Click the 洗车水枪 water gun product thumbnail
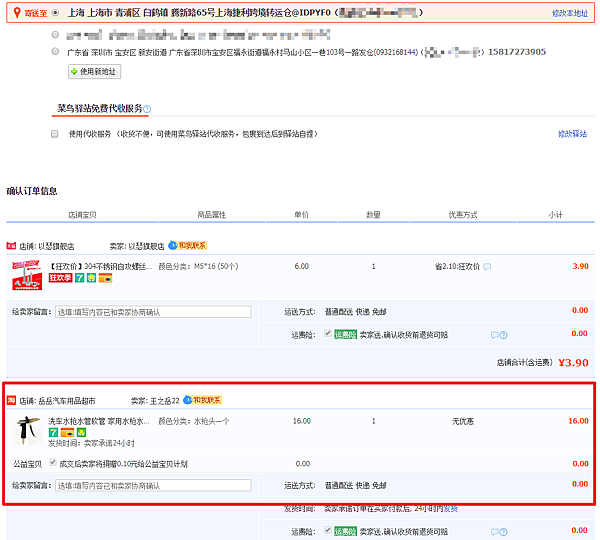The width and height of the screenshot is (600, 540). pyautogui.click(x=28, y=430)
